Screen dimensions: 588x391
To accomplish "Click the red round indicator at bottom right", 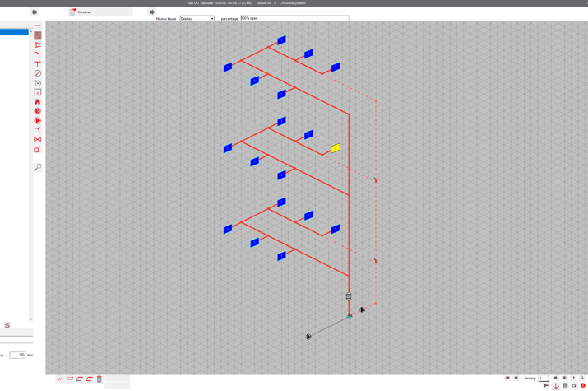I will pyautogui.click(x=583, y=385).
